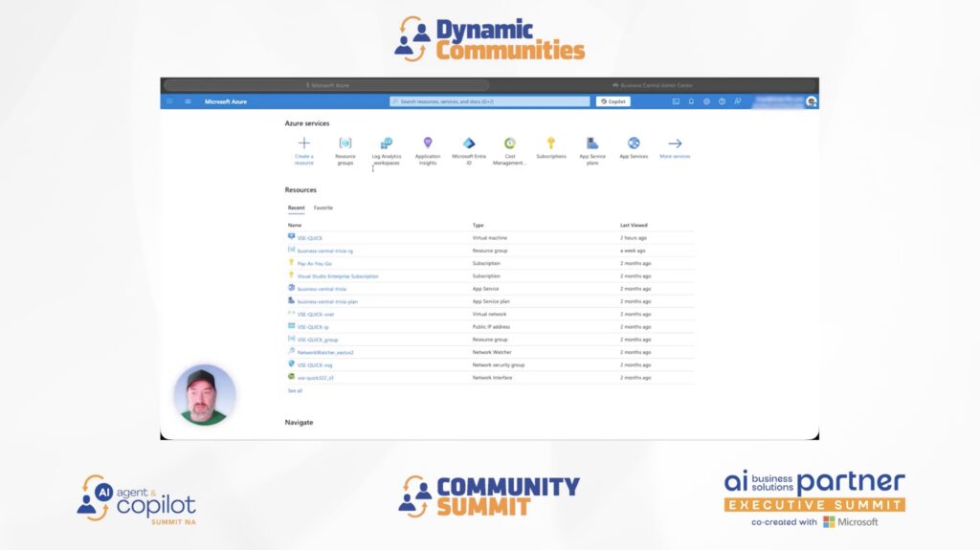Open the account profile menu avatar
This screenshot has height=550, width=980.
(x=812, y=101)
